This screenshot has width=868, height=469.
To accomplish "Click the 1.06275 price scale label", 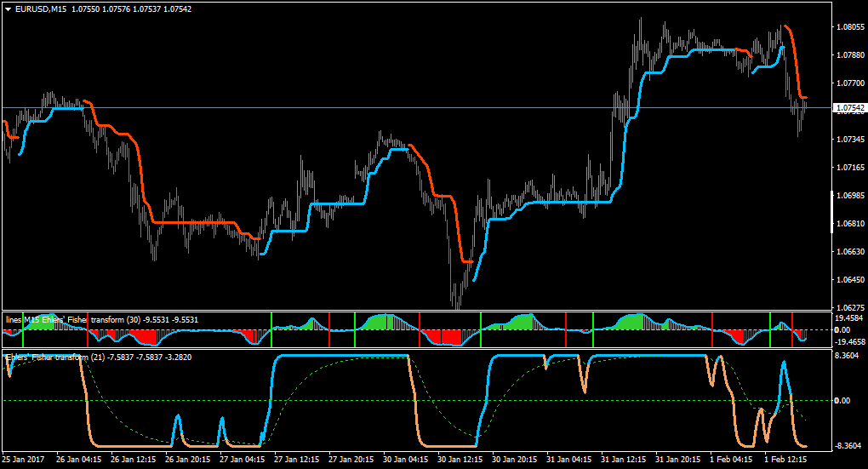I will point(850,307).
